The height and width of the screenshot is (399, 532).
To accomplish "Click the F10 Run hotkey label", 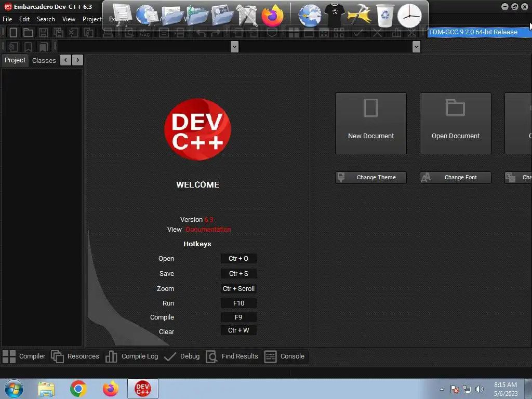I will point(238,303).
